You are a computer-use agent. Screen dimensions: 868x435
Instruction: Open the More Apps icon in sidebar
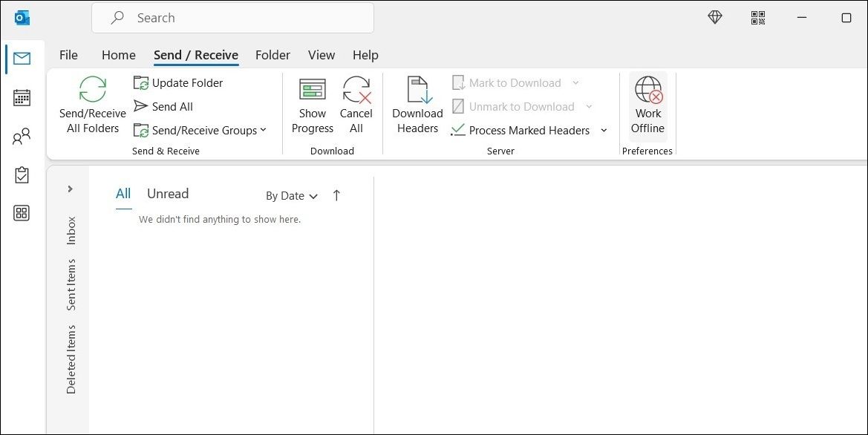[22, 213]
